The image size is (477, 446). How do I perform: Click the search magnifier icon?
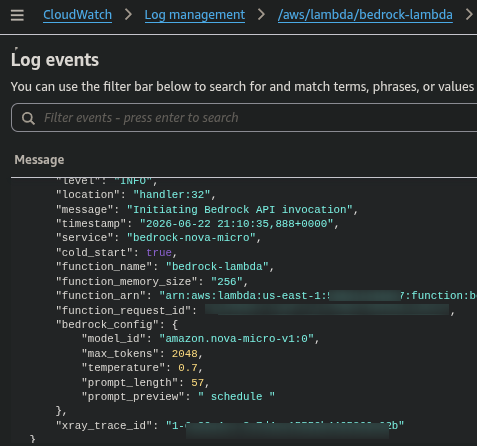click(28, 118)
